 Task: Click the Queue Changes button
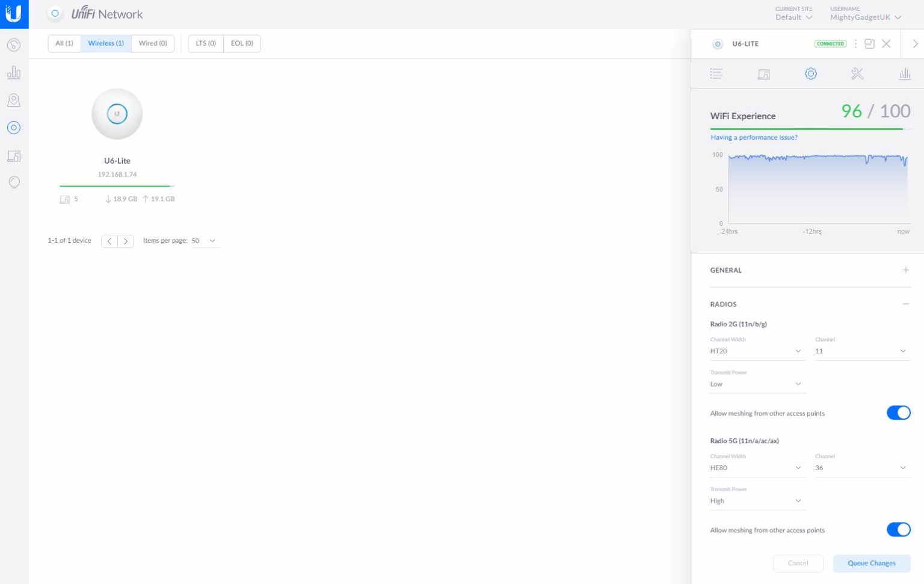click(x=871, y=563)
